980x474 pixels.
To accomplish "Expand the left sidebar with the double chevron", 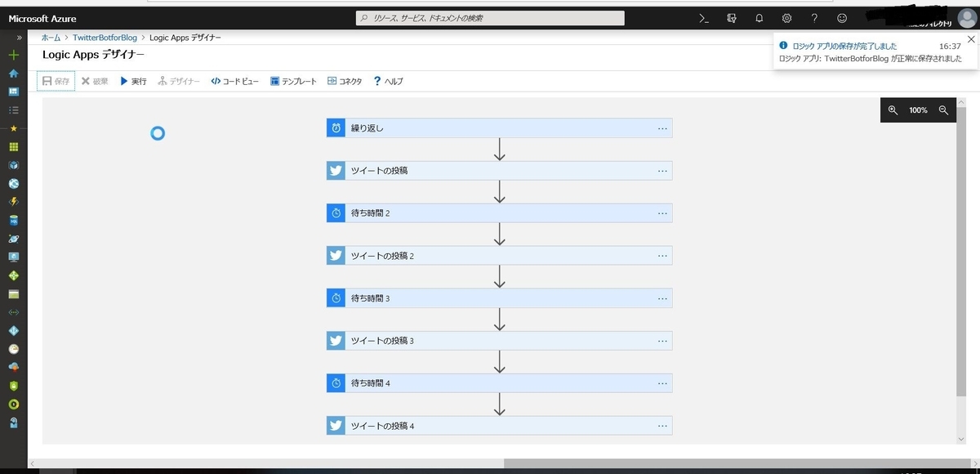I will tap(19, 38).
